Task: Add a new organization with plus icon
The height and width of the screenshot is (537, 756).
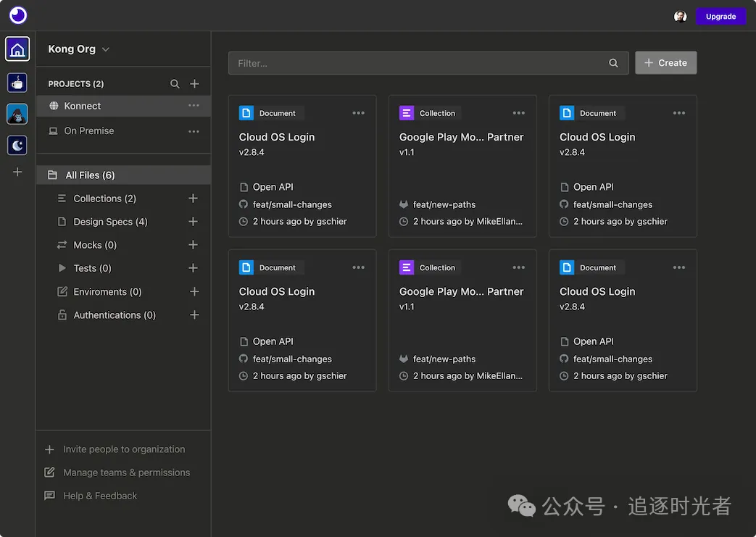Action: click(17, 172)
